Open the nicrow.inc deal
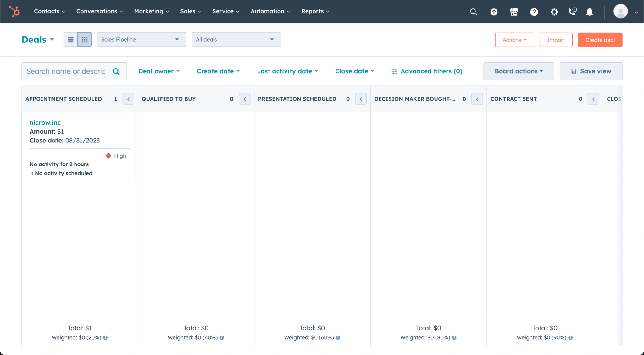 [45, 123]
